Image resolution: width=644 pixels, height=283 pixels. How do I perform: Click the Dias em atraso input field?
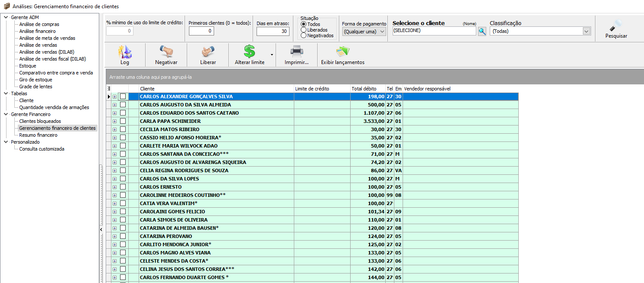coord(273,31)
